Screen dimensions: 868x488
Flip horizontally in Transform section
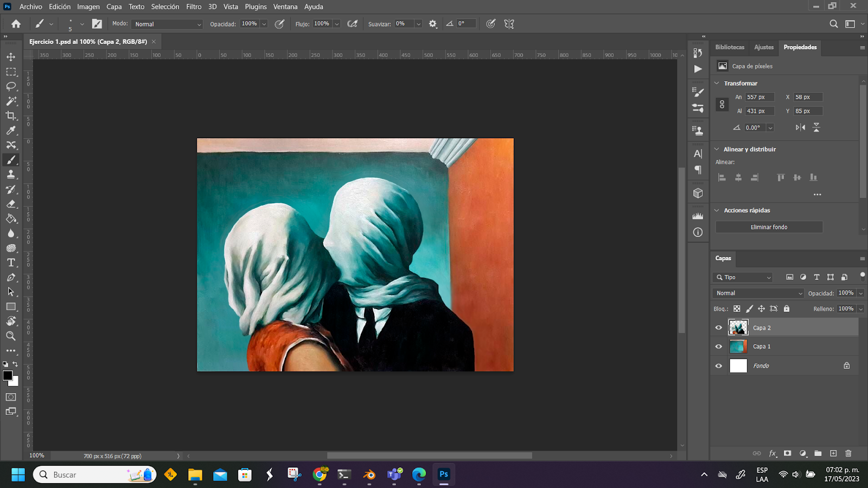800,127
